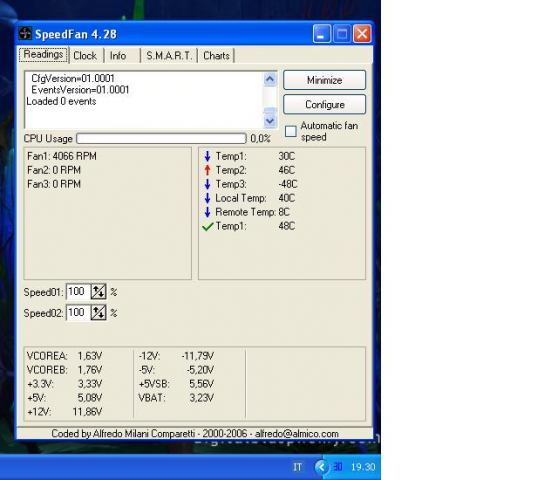This screenshot has width=558, height=480.
Task: Click the Remote Temp value 8C
Action: (284, 212)
